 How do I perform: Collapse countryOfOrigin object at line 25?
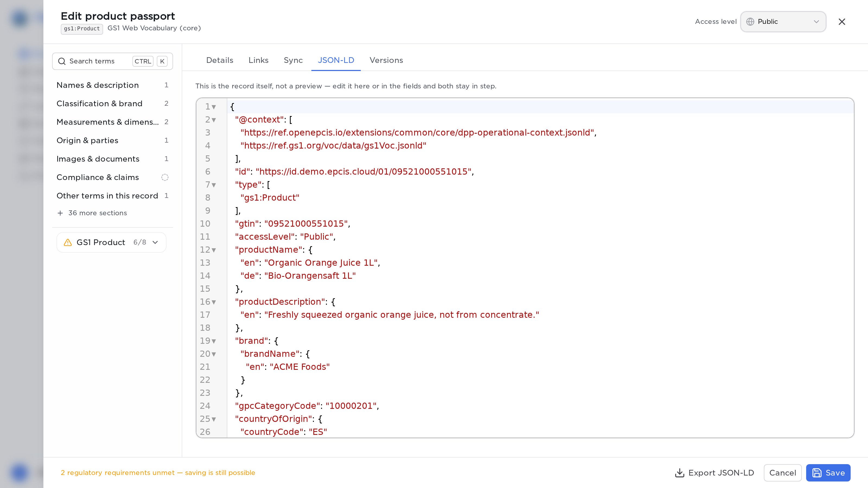coord(214,419)
